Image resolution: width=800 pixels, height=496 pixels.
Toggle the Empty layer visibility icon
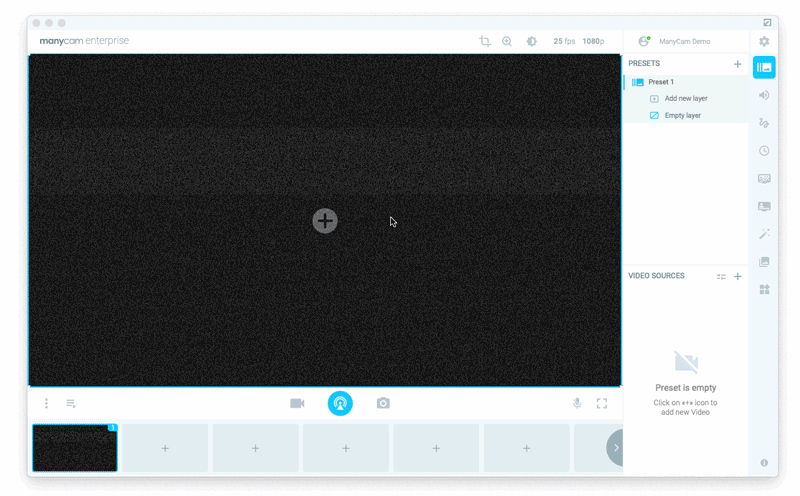tap(654, 115)
